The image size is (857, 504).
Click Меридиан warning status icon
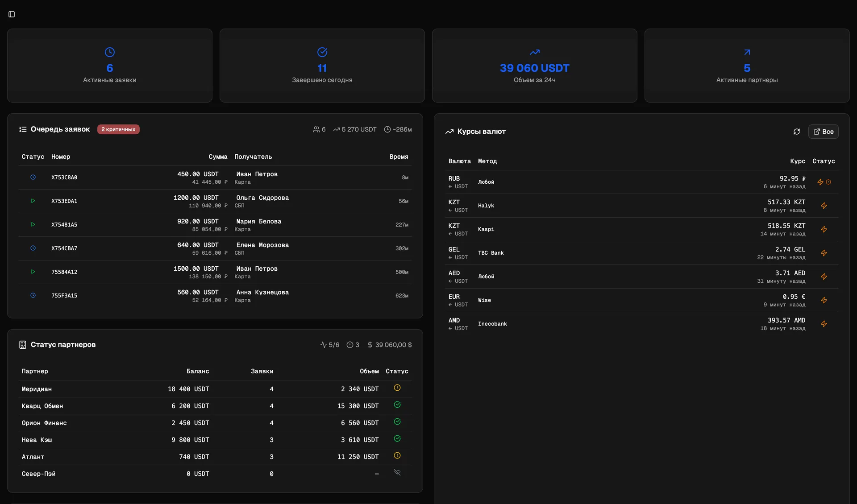click(397, 388)
